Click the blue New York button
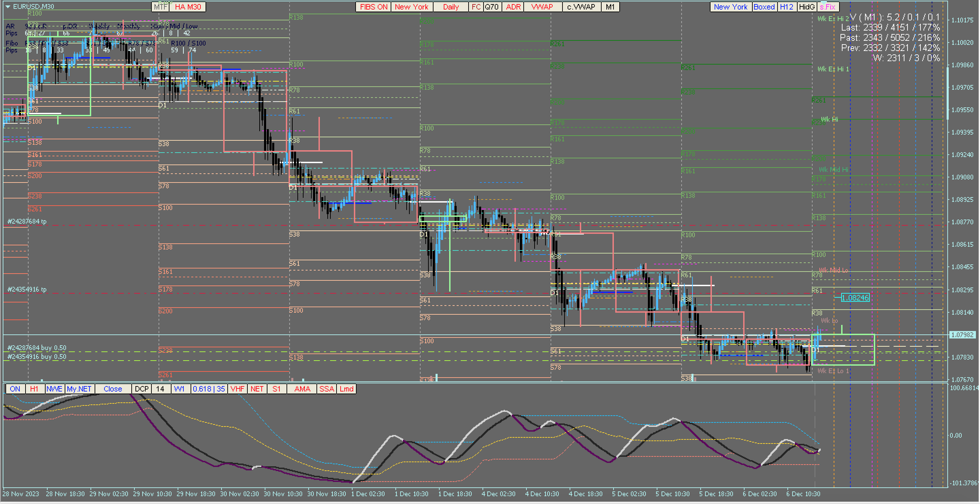 731,7
